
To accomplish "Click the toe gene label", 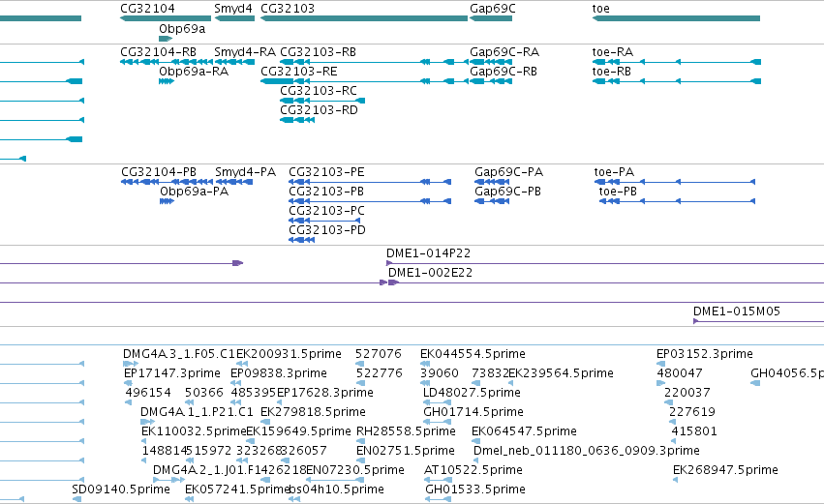I will tap(600, 9).
